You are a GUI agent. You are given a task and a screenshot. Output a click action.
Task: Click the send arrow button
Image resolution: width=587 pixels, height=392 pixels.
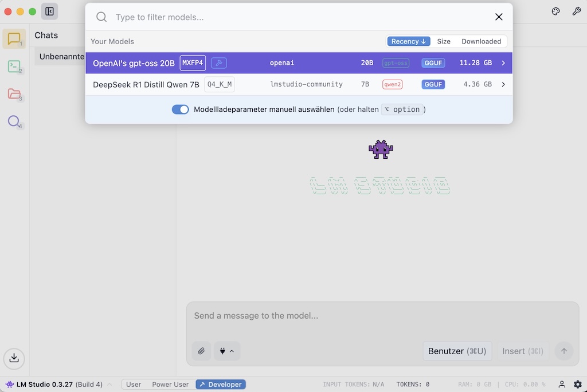pos(564,351)
